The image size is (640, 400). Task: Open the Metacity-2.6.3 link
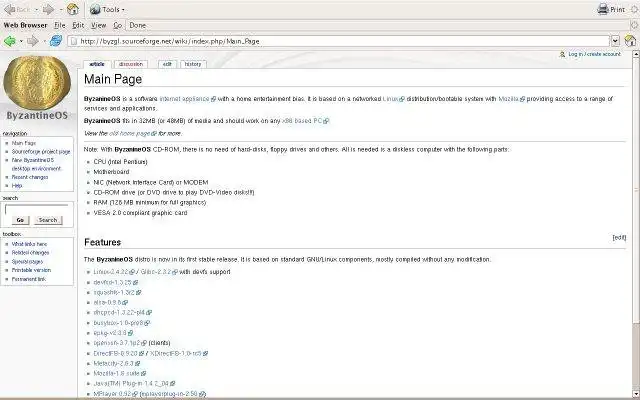[117, 363]
